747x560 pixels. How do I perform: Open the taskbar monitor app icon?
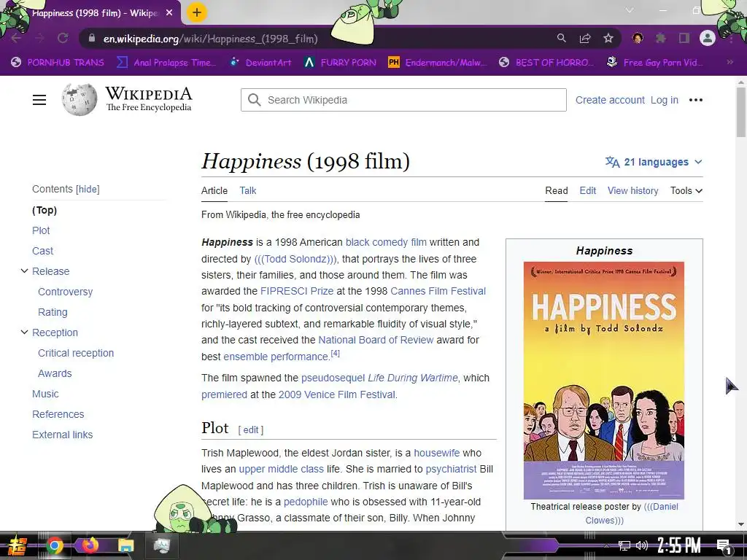[161, 545]
